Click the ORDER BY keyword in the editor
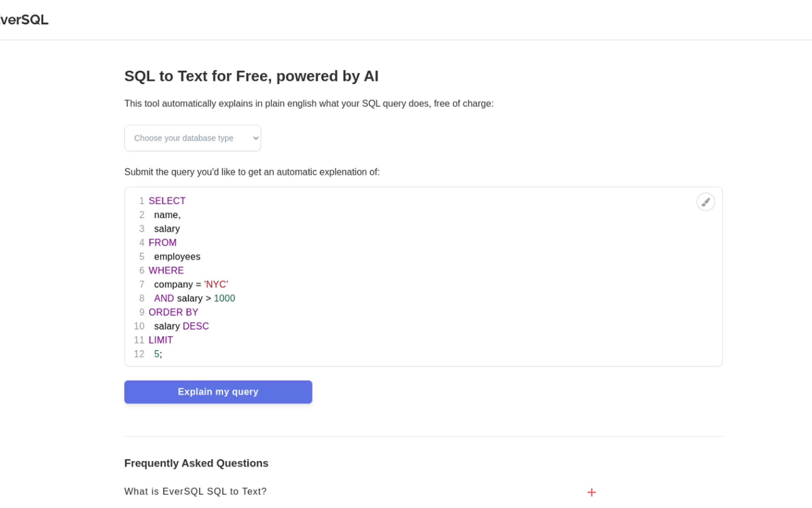Viewport: 812px width, 508px height. click(173, 313)
